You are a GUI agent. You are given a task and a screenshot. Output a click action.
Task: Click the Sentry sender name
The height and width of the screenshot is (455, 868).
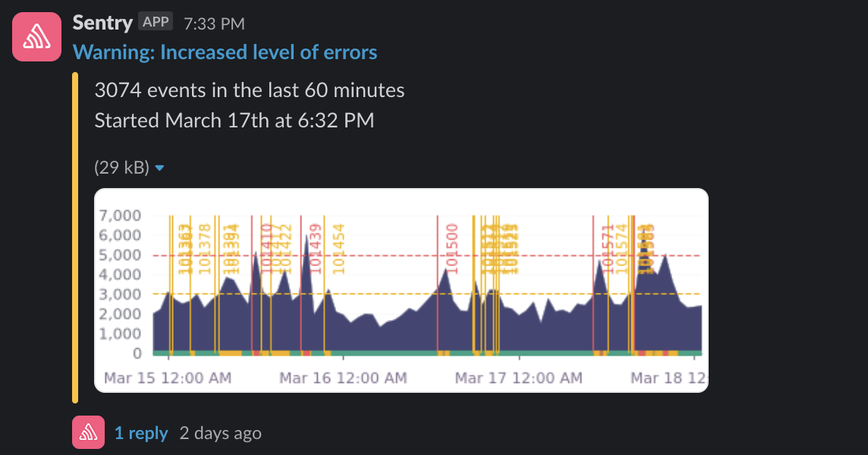pos(102,23)
